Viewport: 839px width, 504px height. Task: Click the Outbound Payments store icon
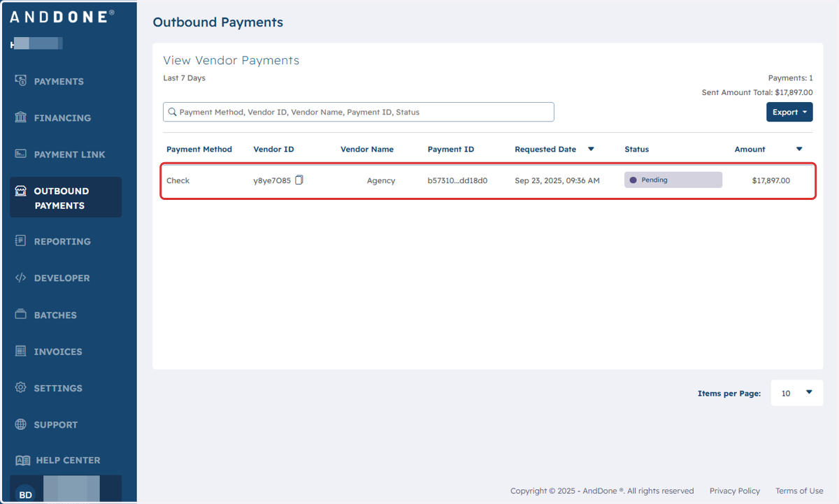[x=21, y=191]
